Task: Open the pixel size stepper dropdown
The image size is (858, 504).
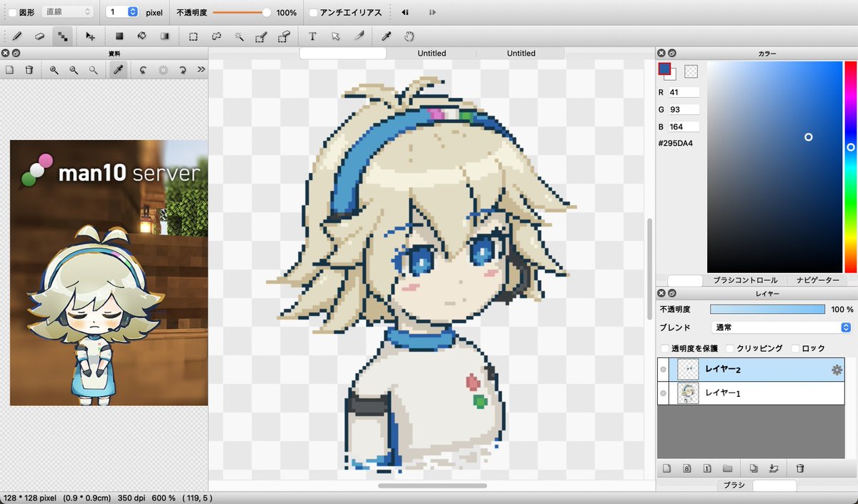Action: [133, 12]
